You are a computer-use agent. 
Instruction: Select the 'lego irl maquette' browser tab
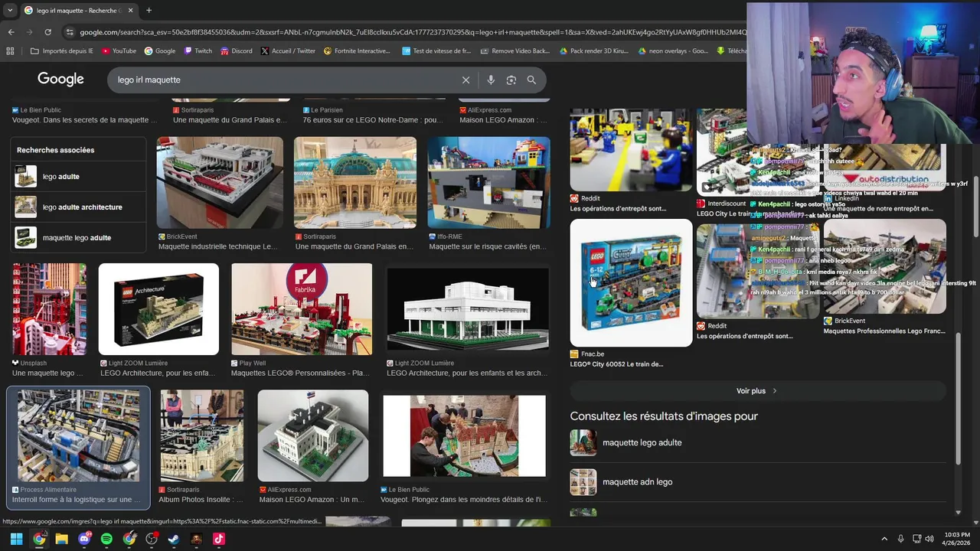(78, 11)
